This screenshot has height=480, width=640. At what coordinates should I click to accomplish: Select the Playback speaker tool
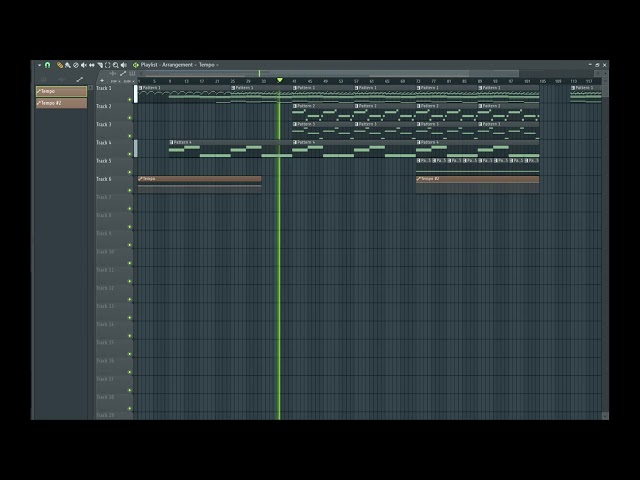point(124,65)
